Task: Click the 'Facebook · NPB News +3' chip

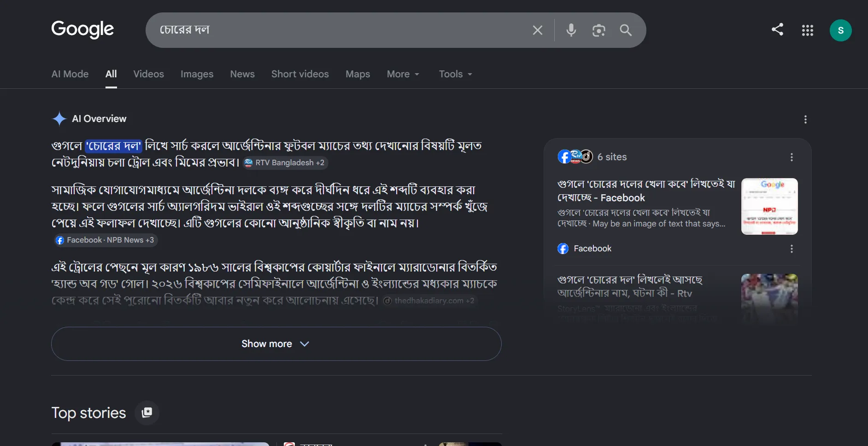Action: click(x=106, y=240)
